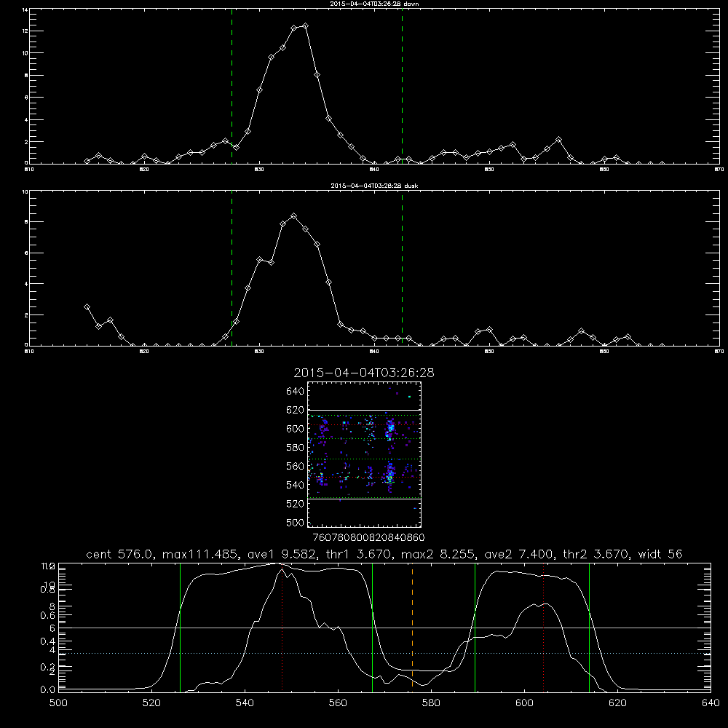728x728 pixels.
Task: Click heatmap y-axis label 640
Action: tap(296, 392)
